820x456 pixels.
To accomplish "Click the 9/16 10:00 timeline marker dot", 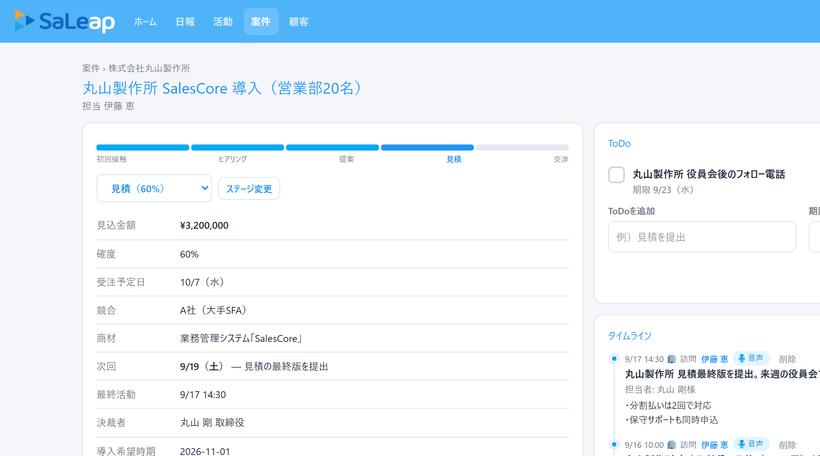I will point(614,444).
